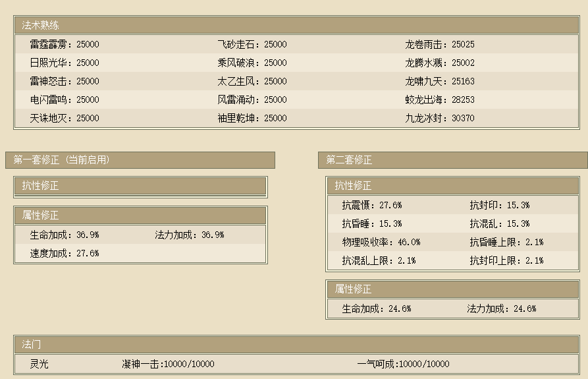588x379 pixels.
Task: Click the 雷霆霹雳: 25000 entry
Action: [x=65, y=45]
